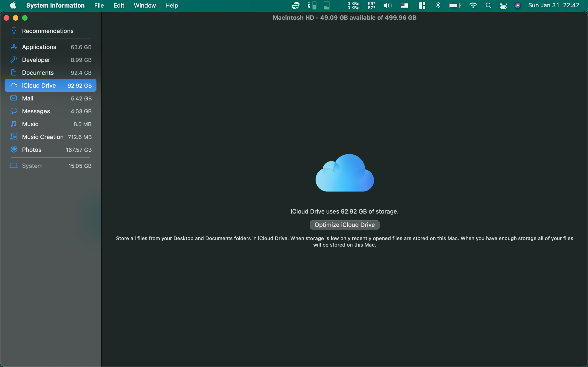
Task: Click the Bluetooth status icon
Action: 438,5
